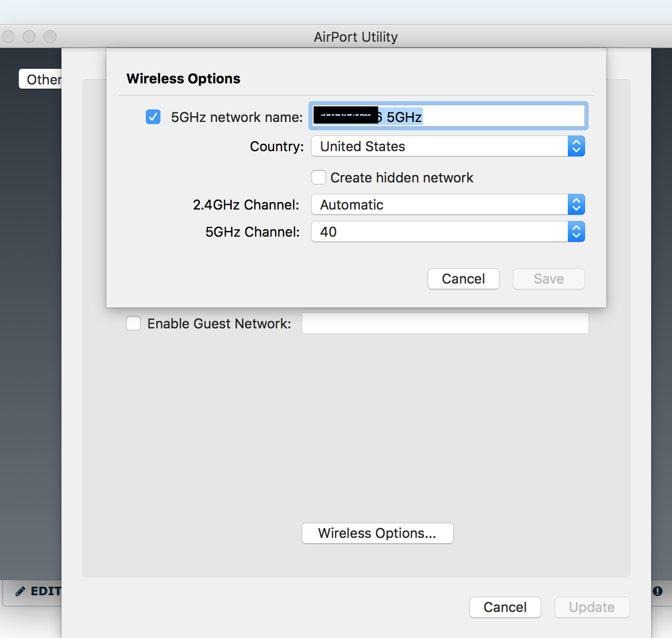Click the 'Country:' label
Image resolution: width=672 pixels, height=638 pixels.
277,146
